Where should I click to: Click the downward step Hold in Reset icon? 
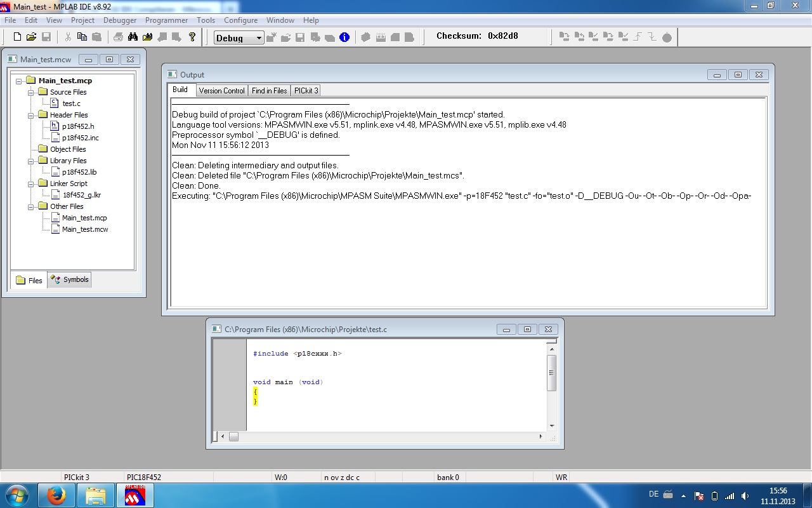click(x=652, y=37)
